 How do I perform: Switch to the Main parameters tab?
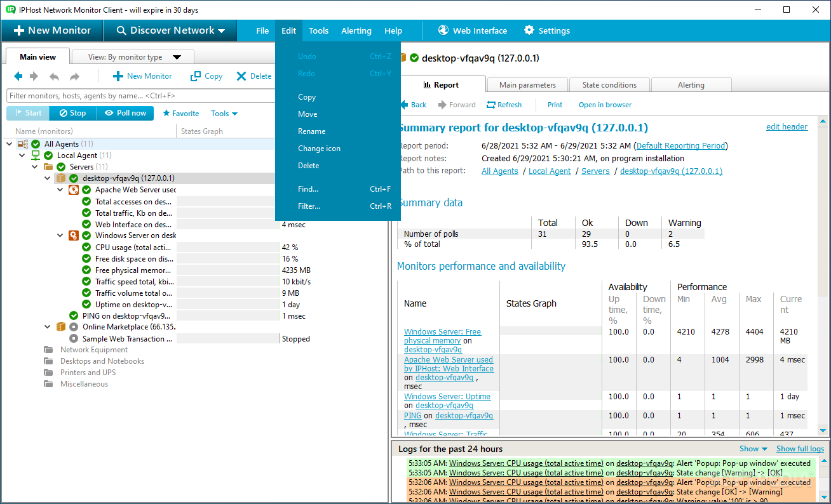pyautogui.click(x=527, y=85)
